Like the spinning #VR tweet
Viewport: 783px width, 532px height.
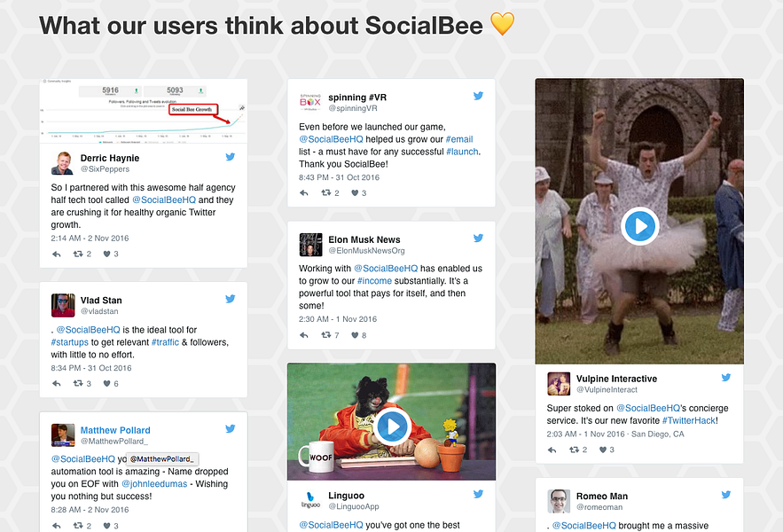(355, 192)
